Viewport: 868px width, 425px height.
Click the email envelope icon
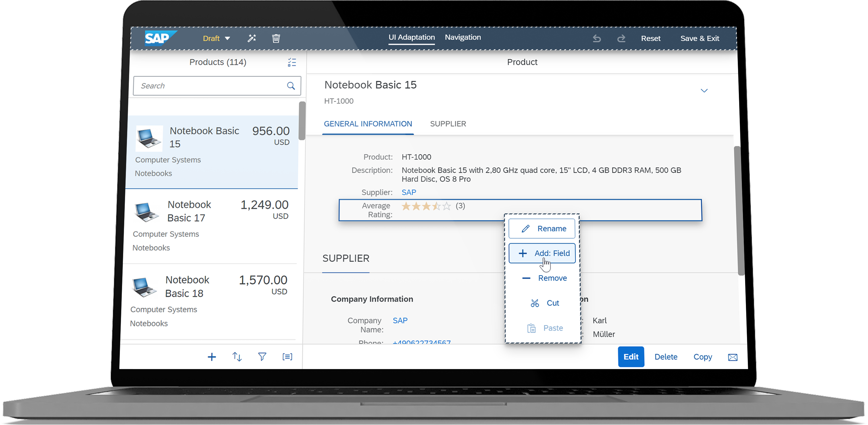tap(733, 357)
